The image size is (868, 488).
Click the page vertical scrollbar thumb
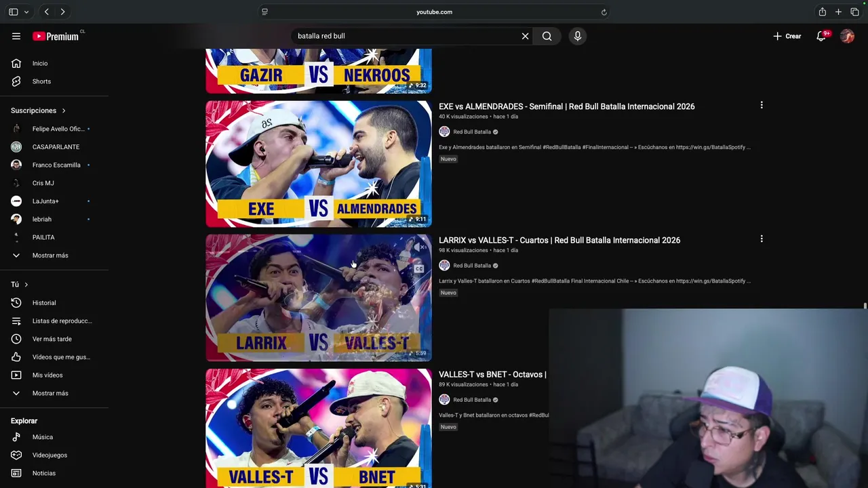tap(865, 306)
